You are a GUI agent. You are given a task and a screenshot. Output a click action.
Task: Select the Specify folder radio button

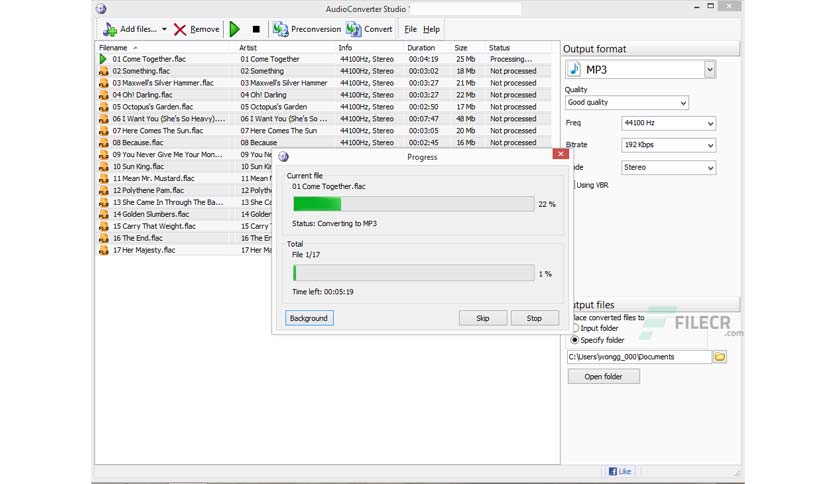[x=575, y=340]
